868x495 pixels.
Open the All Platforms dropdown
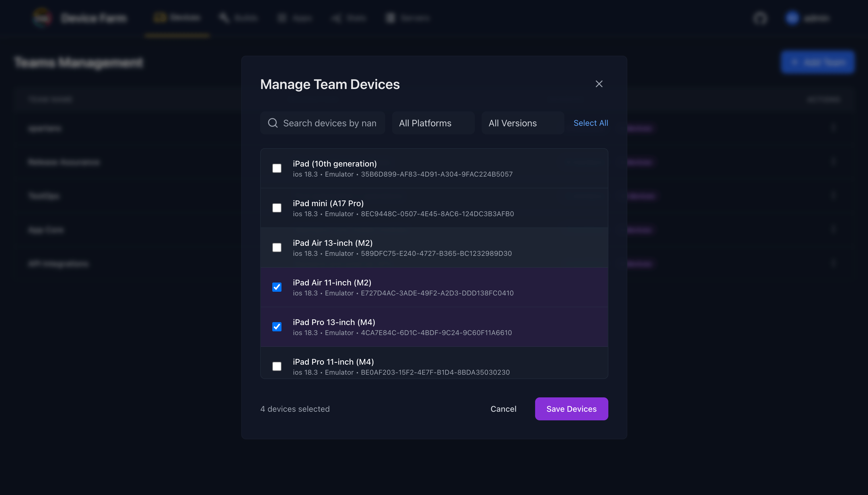(x=433, y=123)
